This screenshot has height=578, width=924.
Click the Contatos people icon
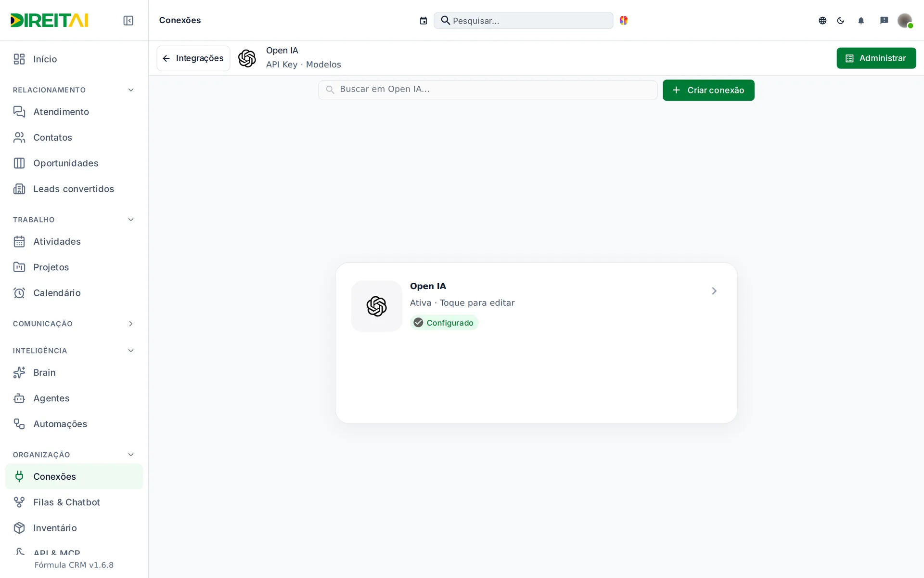tap(19, 138)
